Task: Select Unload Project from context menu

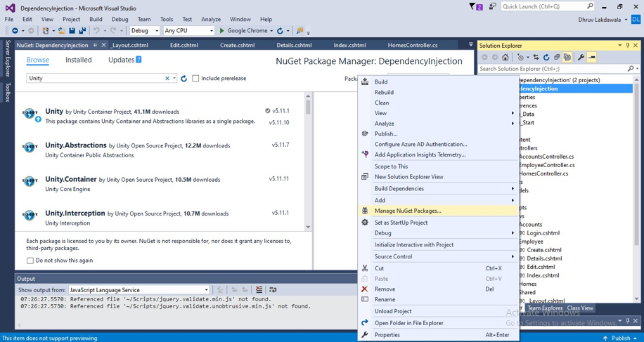Action: [437, 311]
